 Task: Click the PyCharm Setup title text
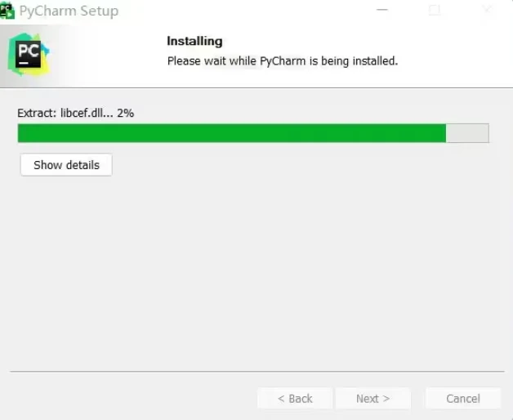point(69,11)
